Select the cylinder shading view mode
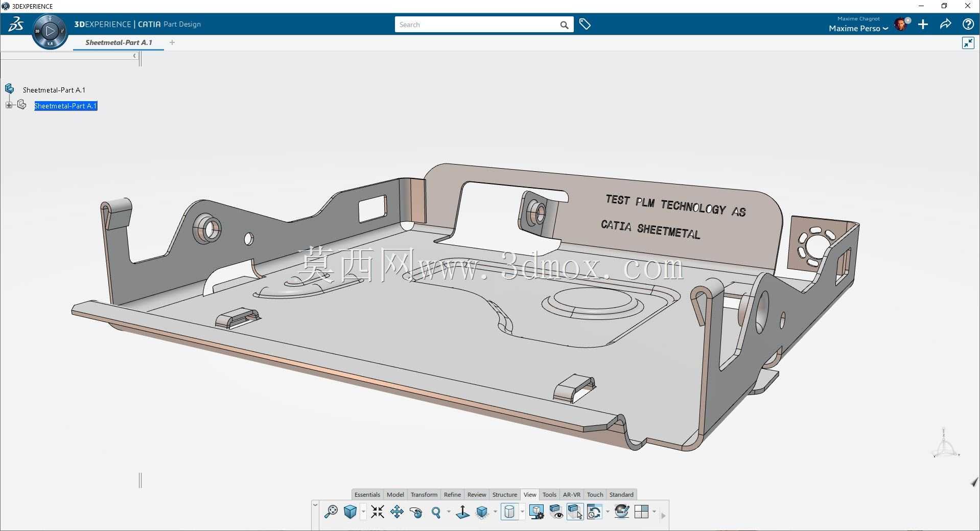Screen dimensions: 980x531 (x=509, y=512)
